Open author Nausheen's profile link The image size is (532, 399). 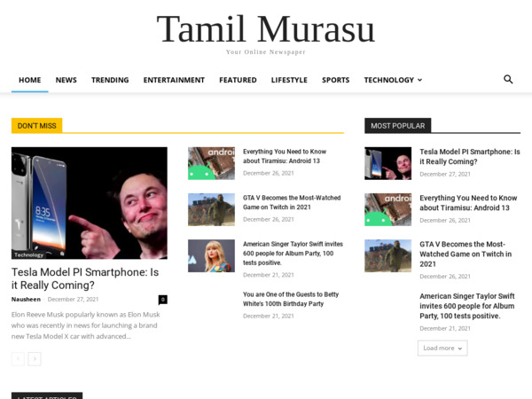click(26, 300)
